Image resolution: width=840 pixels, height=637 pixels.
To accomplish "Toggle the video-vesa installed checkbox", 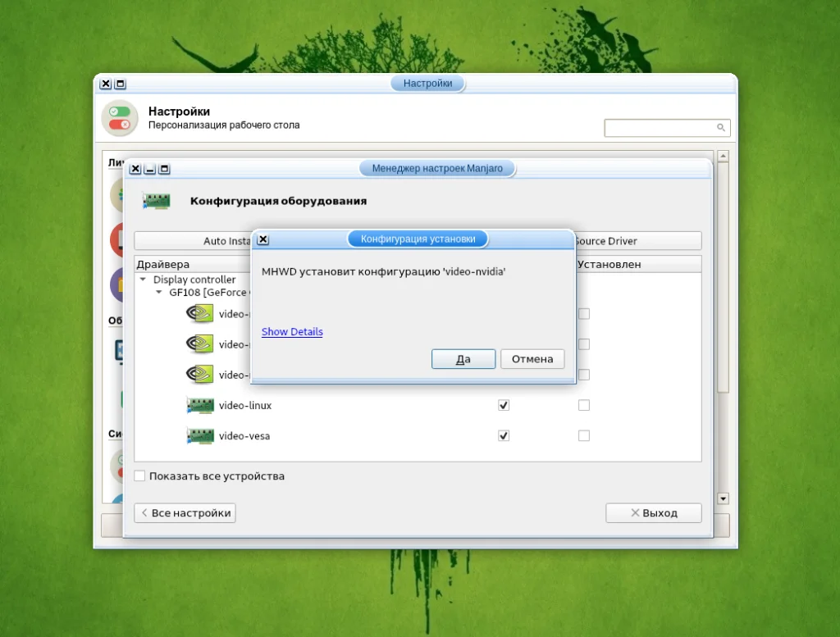I will (584, 435).
